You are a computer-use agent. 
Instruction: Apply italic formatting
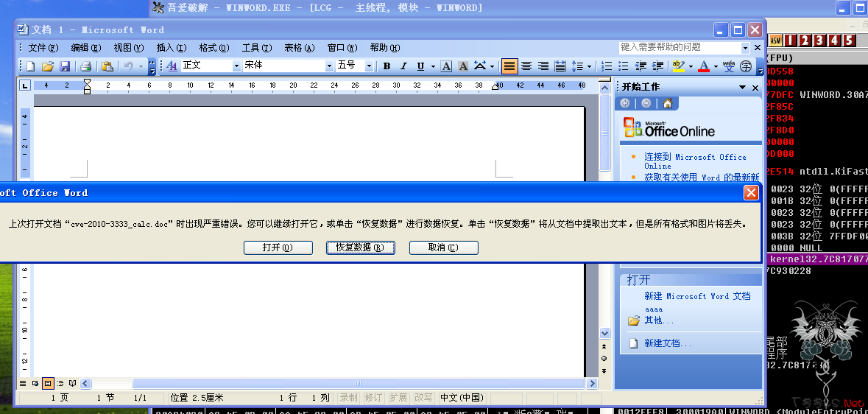[x=403, y=66]
